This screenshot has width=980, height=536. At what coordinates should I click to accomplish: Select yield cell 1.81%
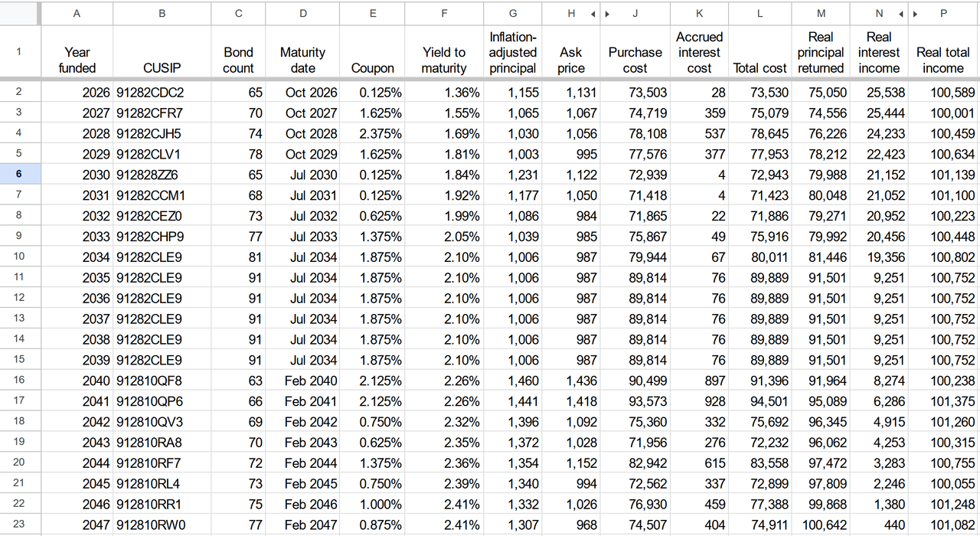point(444,155)
